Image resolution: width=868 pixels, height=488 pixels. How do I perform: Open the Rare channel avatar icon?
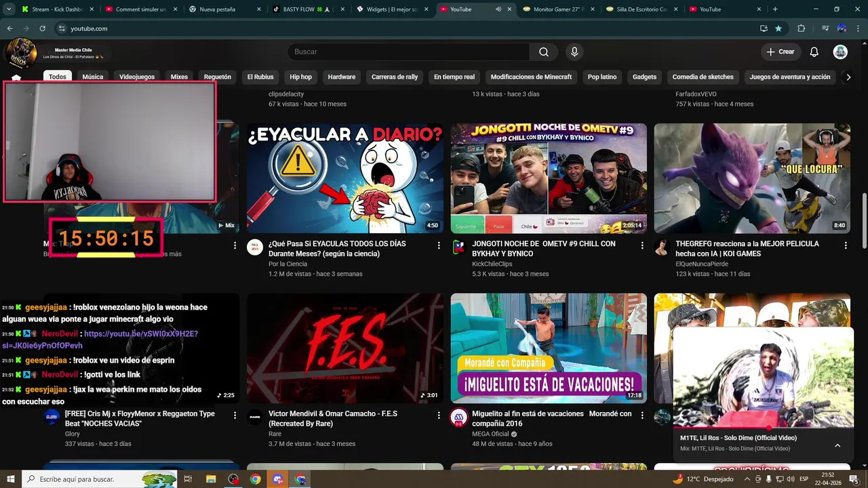point(255,418)
